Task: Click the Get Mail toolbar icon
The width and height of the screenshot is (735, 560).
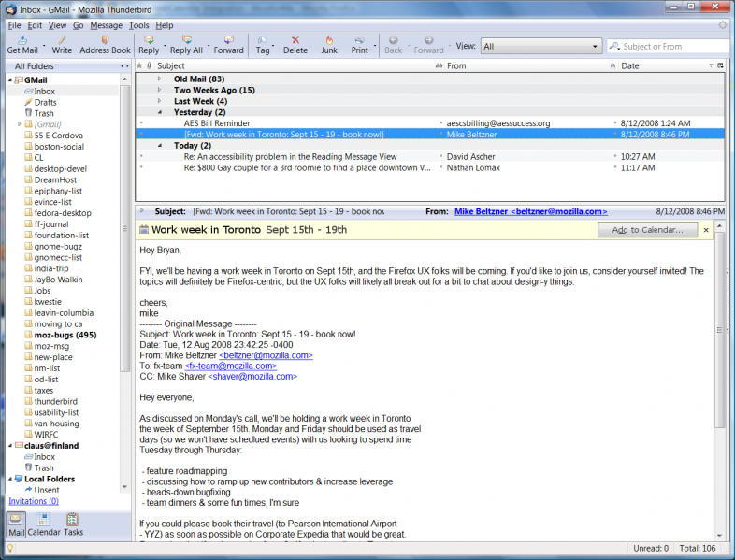Action: pos(22,45)
